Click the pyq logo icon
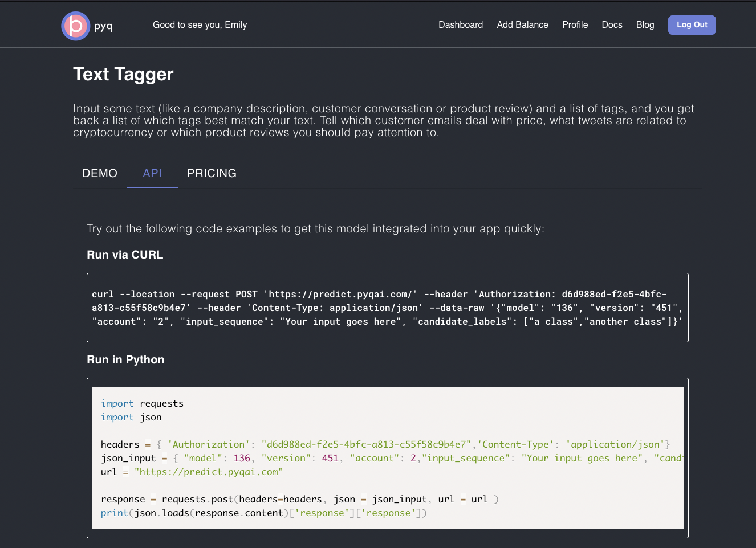This screenshot has width=756, height=548. pyautogui.click(x=76, y=26)
